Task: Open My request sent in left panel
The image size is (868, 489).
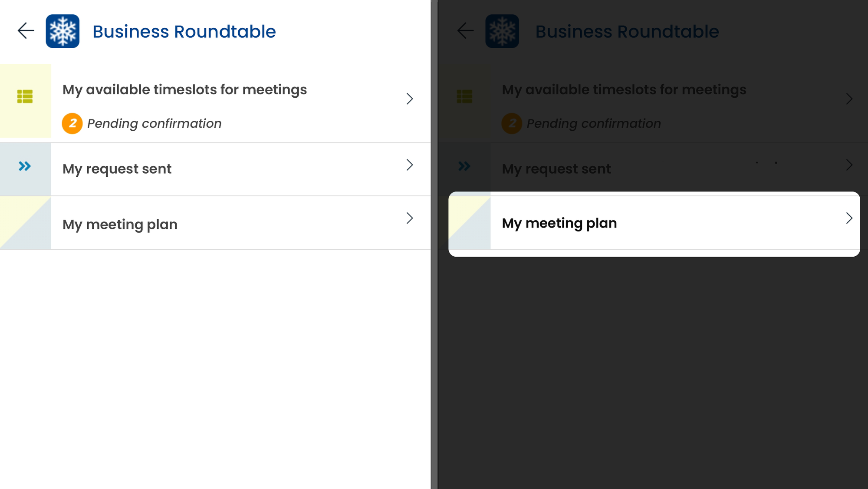Action: pos(215,169)
